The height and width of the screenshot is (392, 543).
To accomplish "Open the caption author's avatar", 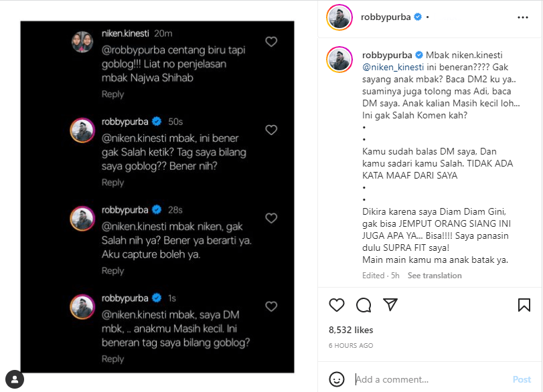I will pyautogui.click(x=339, y=60).
